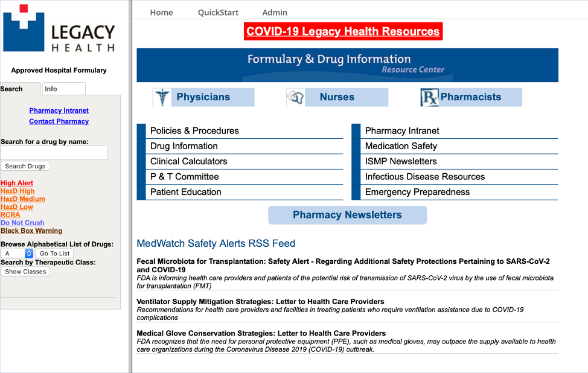This screenshot has height=373, width=588.
Task: Open the Do Not Crush link
Action: pos(22,223)
